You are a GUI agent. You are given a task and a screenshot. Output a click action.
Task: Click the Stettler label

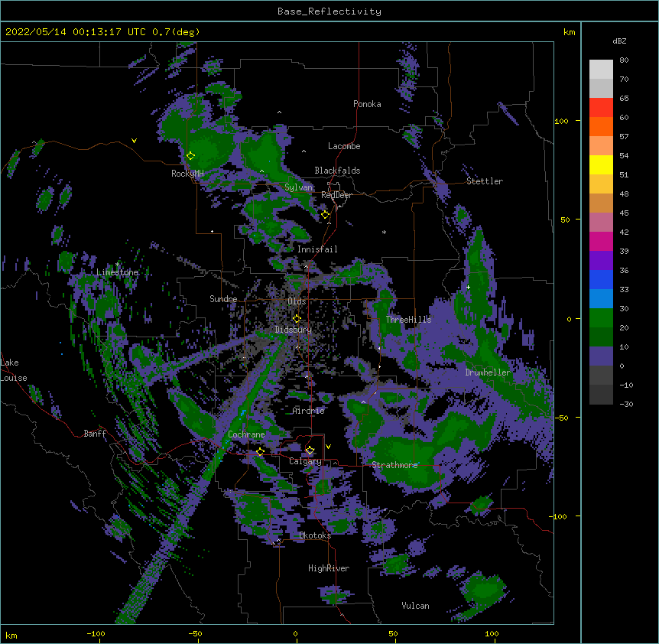[x=485, y=181]
